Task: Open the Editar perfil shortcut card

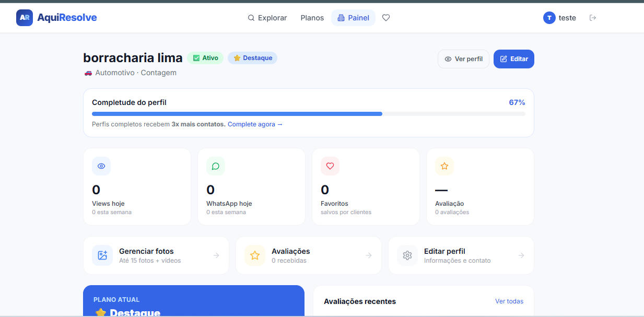Action: 461,255
